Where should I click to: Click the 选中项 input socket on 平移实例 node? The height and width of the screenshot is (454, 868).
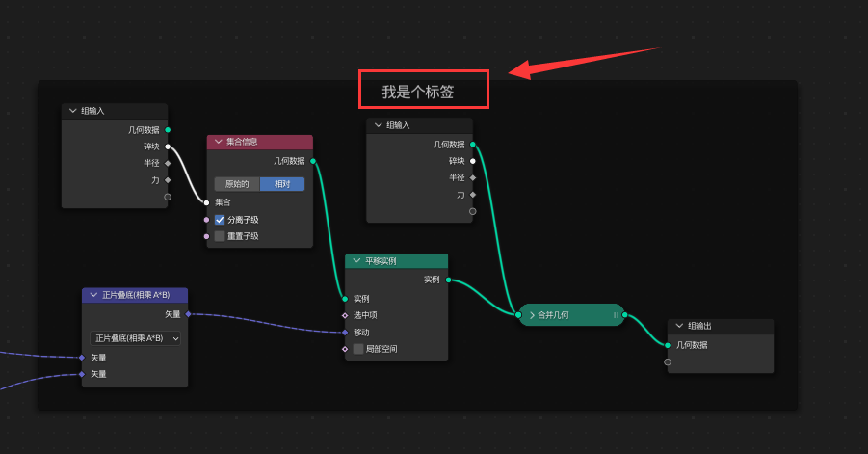click(x=345, y=315)
